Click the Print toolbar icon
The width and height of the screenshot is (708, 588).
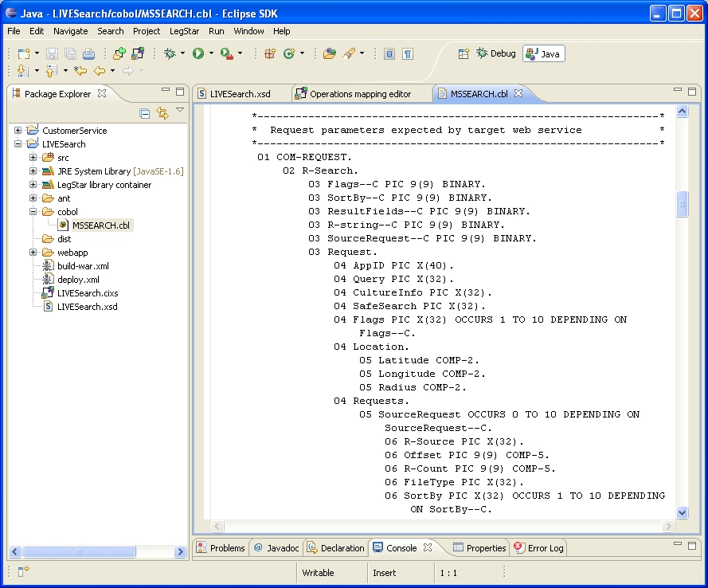[88, 53]
